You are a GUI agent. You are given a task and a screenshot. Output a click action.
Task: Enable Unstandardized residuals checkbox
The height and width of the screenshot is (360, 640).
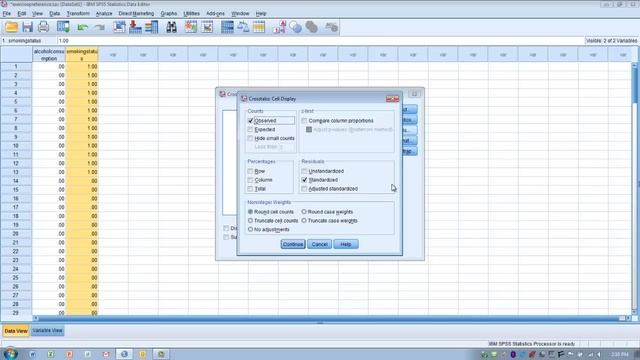tap(304, 171)
